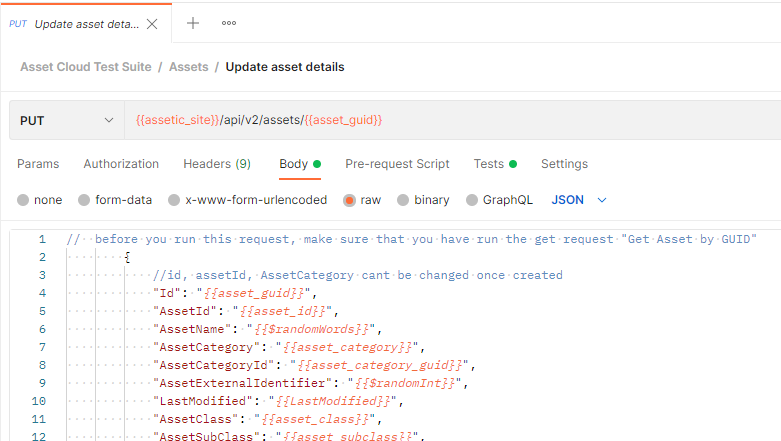Open the Tests tab
Image resolution: width=781 pixels, height=441 pixels.
pyautogui.click(x=495, y=164)
